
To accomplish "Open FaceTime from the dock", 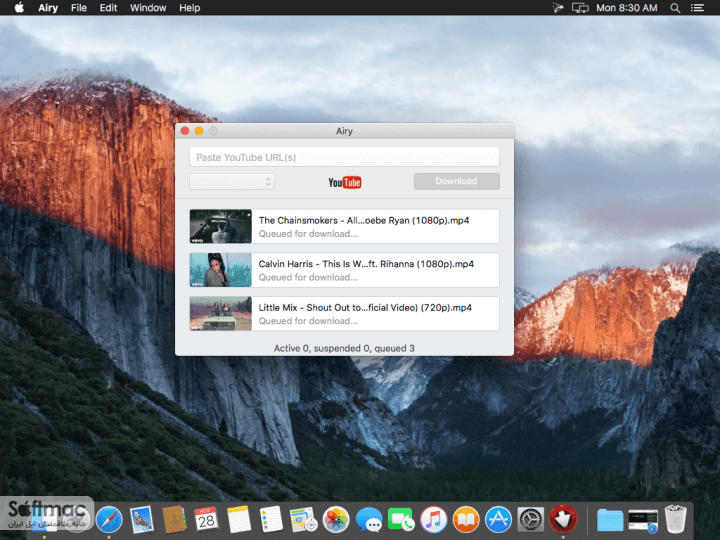I will click(401, 519).
